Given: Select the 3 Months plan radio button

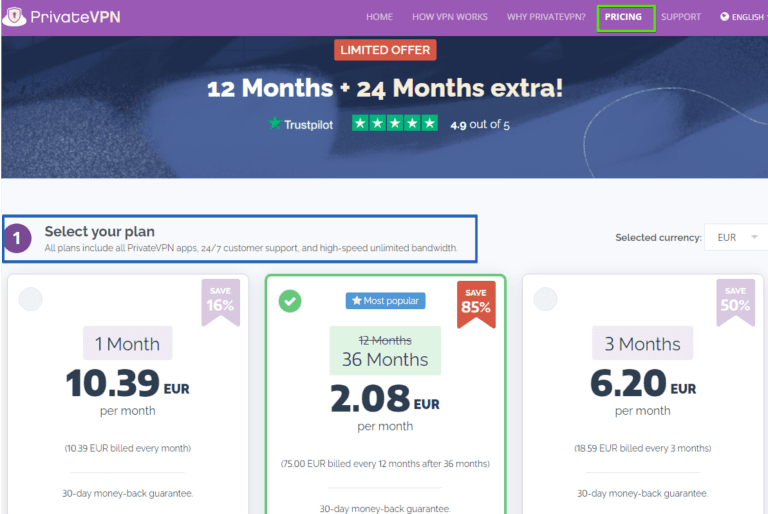Looking at the screenshot, I should (545, 299).
